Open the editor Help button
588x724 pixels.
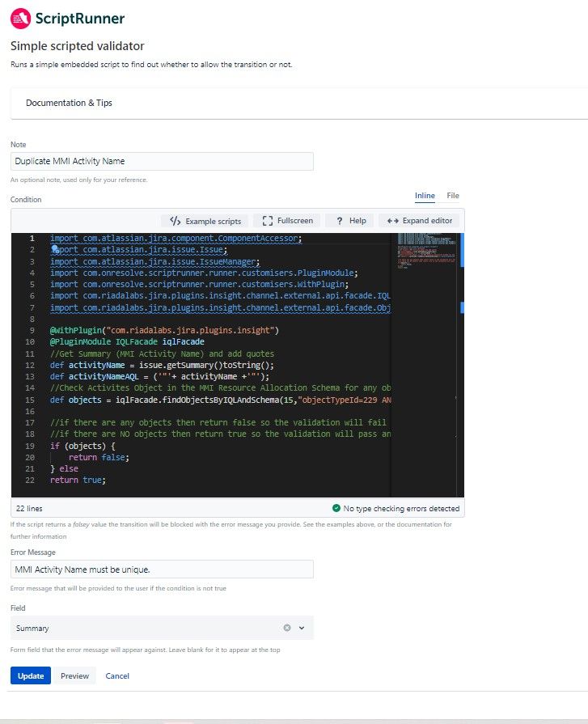(350, 221)
